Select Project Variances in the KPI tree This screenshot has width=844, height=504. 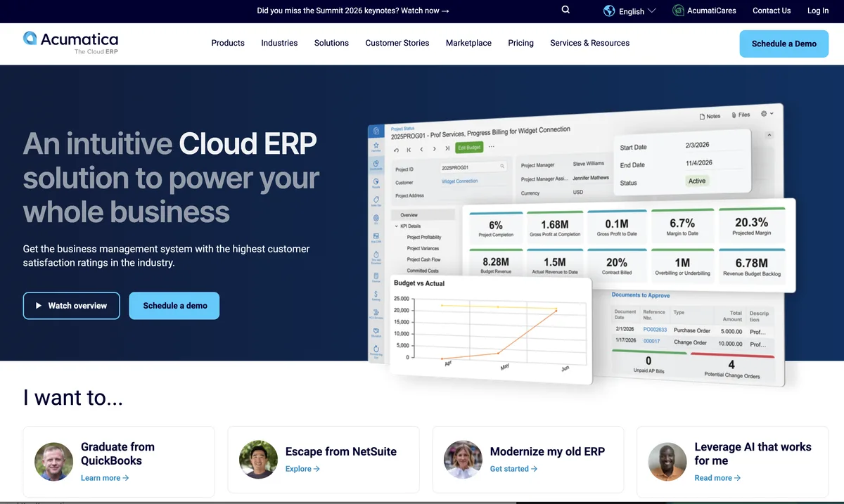tap(423, 248)
